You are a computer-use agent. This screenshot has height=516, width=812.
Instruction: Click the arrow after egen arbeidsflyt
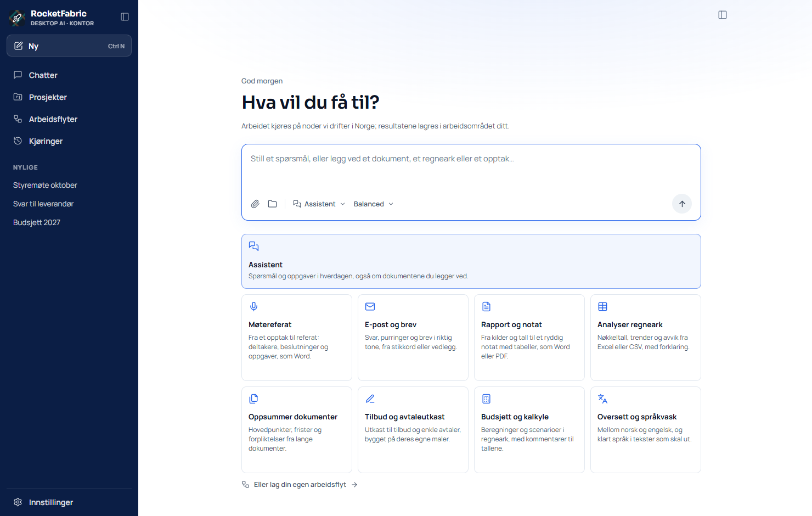click(x=354, y=485)
